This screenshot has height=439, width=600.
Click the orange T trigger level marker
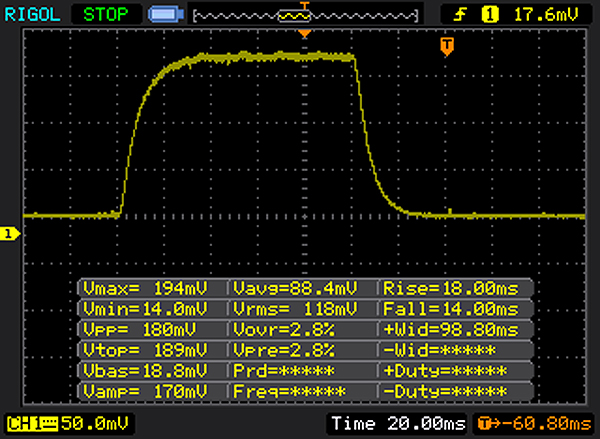click(x=447, y=46)
